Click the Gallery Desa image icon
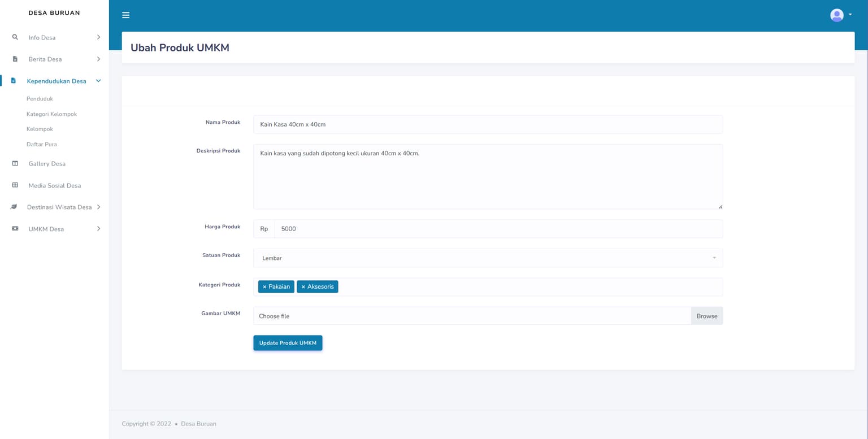 point(15,163)
